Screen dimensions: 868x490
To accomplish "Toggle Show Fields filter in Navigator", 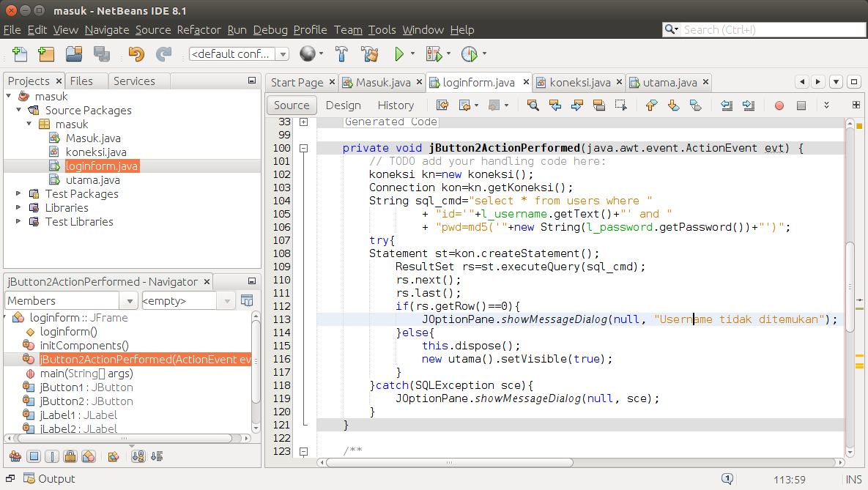I will 34,456.
